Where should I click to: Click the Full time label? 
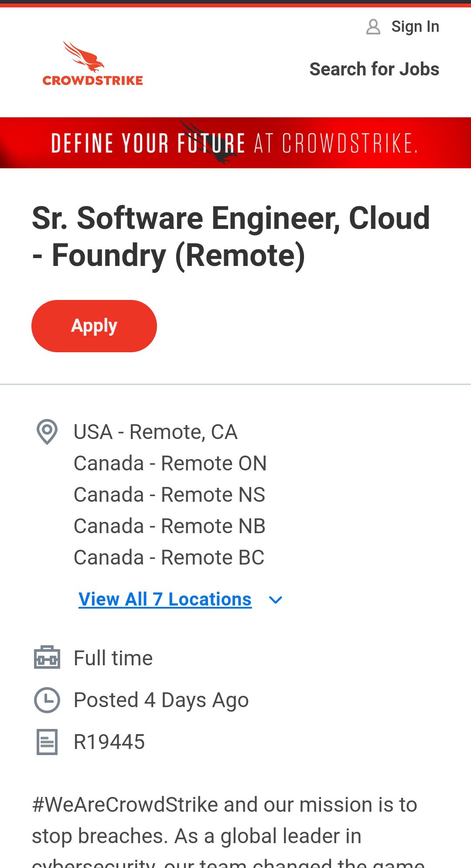pyautogui.click(x=113, y=658)
